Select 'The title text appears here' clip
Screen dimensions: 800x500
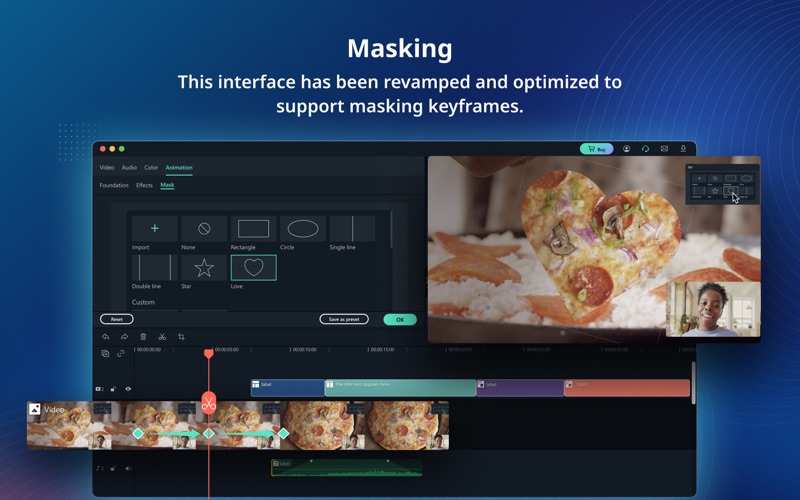401,388
